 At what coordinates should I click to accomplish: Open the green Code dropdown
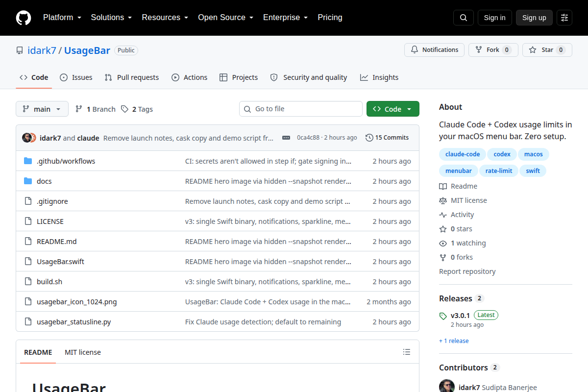(x=393, y=109)
